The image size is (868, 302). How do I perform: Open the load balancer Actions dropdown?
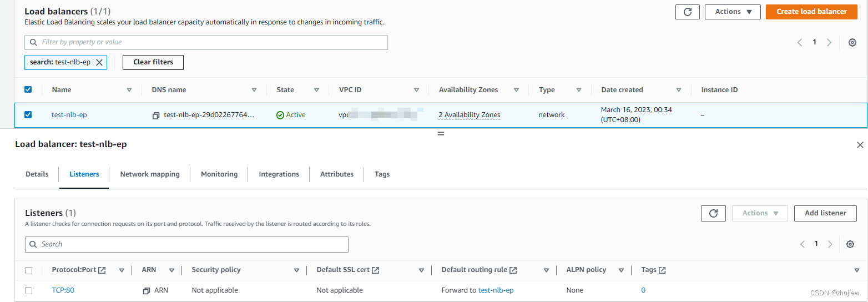point(733,12)
